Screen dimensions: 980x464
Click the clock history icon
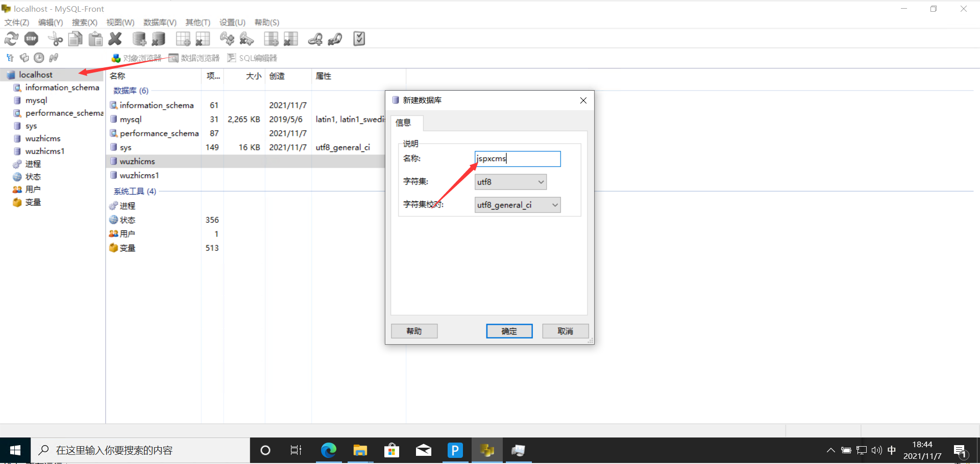(x=39, y=58)
